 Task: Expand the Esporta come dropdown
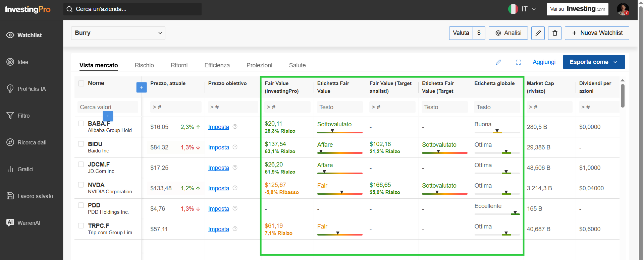coord(594,62)
